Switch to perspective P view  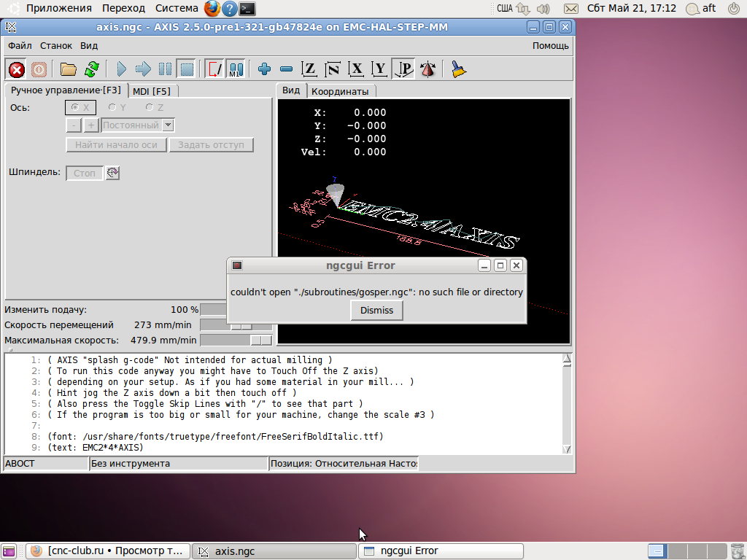(403, 69)
